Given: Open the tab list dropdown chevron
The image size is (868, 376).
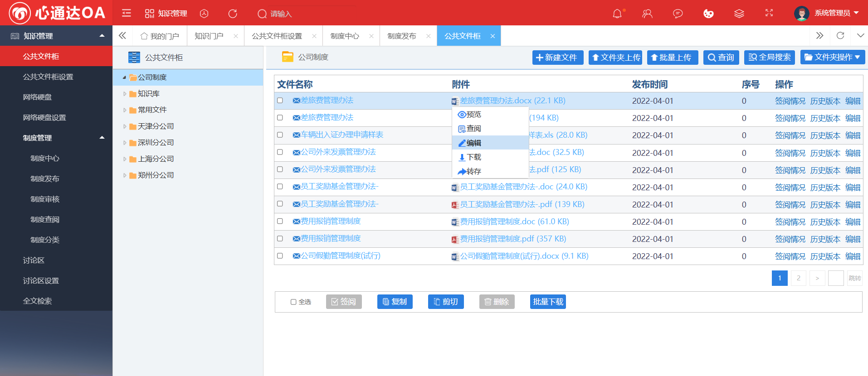Looking at the screenshot, I should click(x=860, y=35).
